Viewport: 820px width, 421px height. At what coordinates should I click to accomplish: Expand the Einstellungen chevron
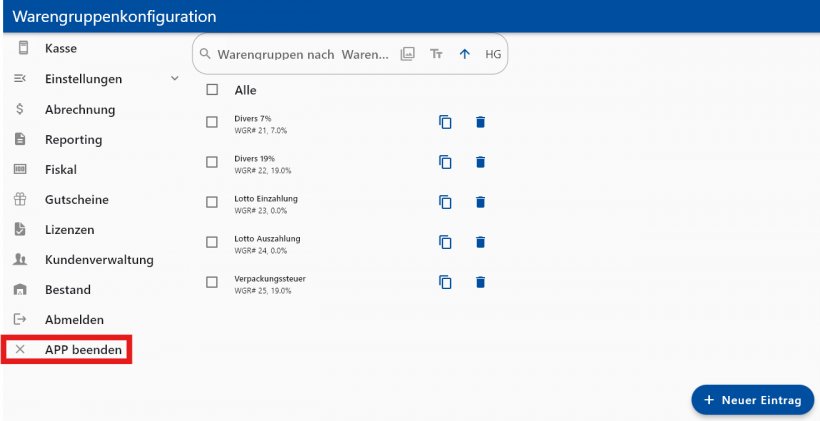point(175,78)
